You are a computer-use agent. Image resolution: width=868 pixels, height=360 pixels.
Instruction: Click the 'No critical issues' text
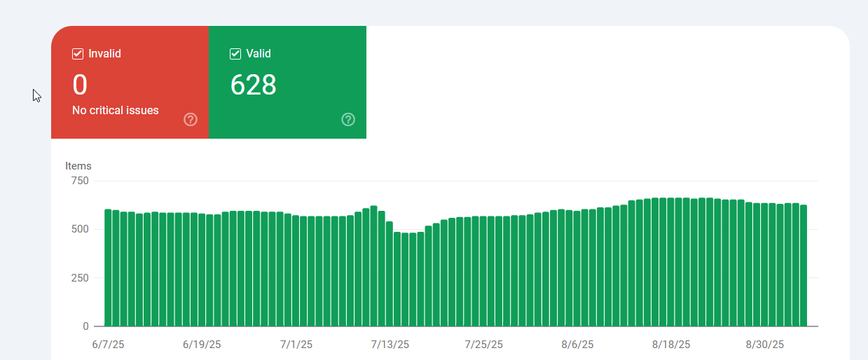point(116,111)
